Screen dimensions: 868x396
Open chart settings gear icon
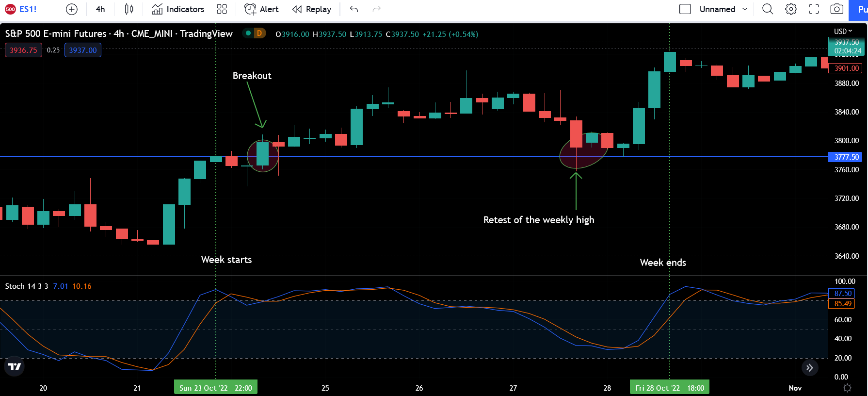pos(791,9)
